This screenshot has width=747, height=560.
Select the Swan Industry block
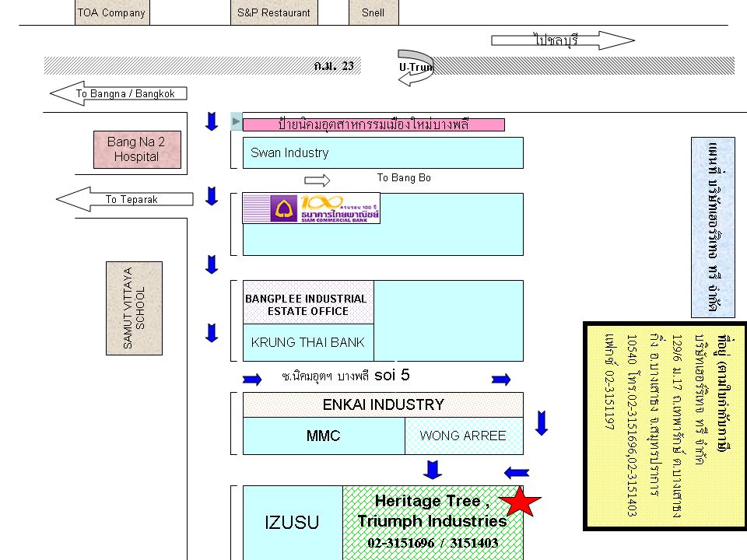[x=383, y=153]
